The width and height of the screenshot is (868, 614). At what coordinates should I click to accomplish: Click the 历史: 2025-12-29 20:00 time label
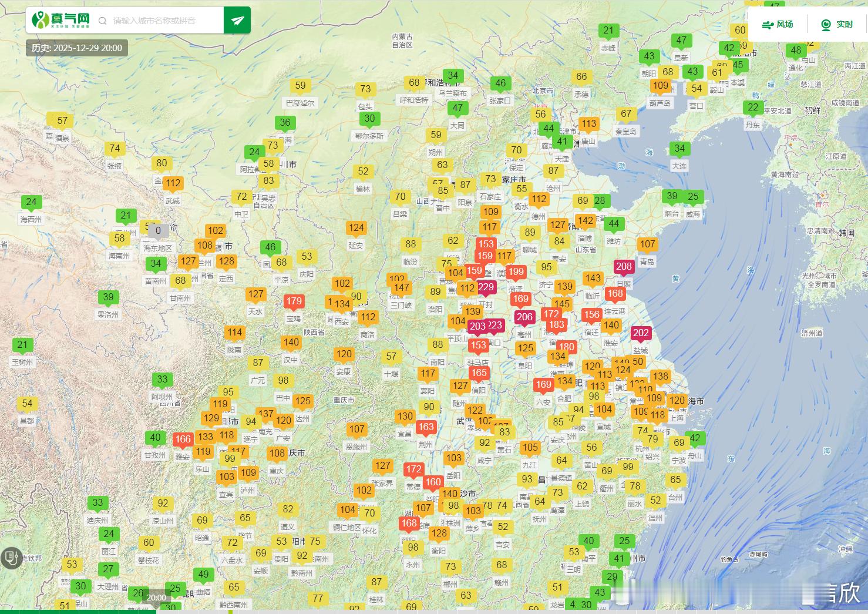[x=77, y=48]
